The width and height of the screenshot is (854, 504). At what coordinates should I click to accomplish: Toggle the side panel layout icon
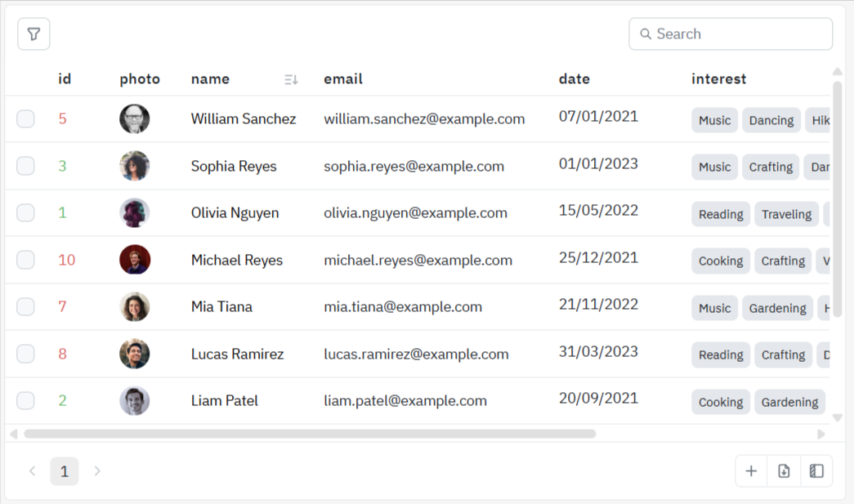point(816,471)
